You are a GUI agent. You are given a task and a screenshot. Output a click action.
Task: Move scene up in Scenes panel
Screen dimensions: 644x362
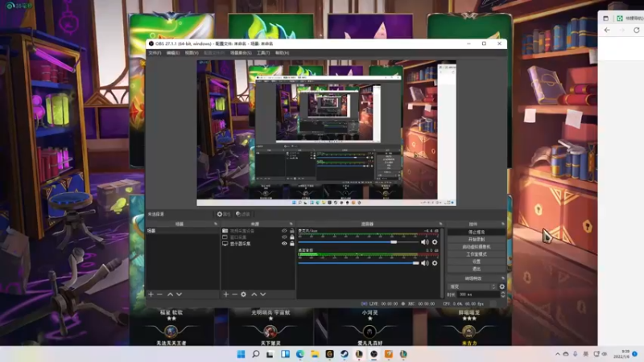click(170, 294)
